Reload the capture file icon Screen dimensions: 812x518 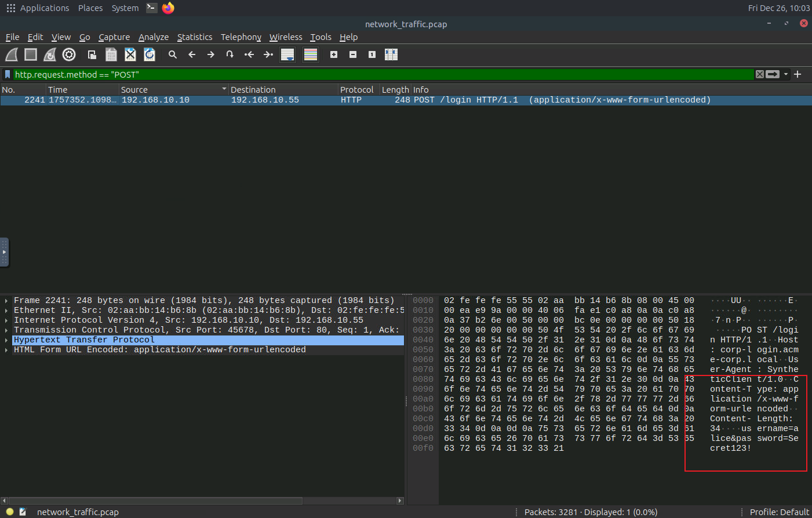pos(150,54)
